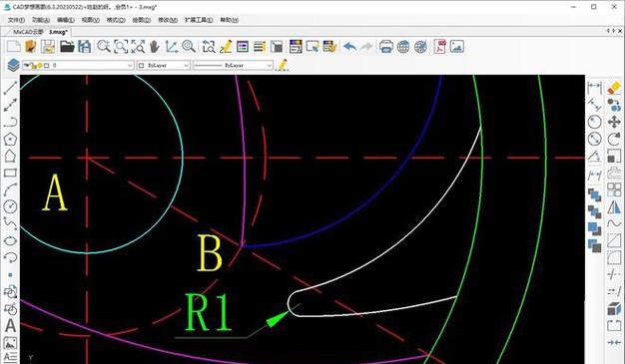Select the Polygon tool in left toolbar
625x364 pixels.
coord(10,139)
